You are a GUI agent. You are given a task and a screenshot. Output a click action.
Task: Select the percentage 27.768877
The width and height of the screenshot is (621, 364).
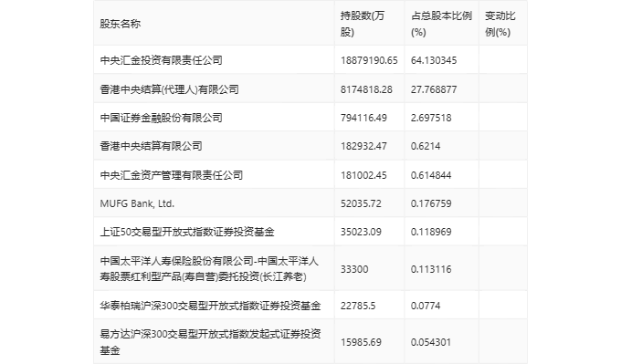tap(434, 89)
